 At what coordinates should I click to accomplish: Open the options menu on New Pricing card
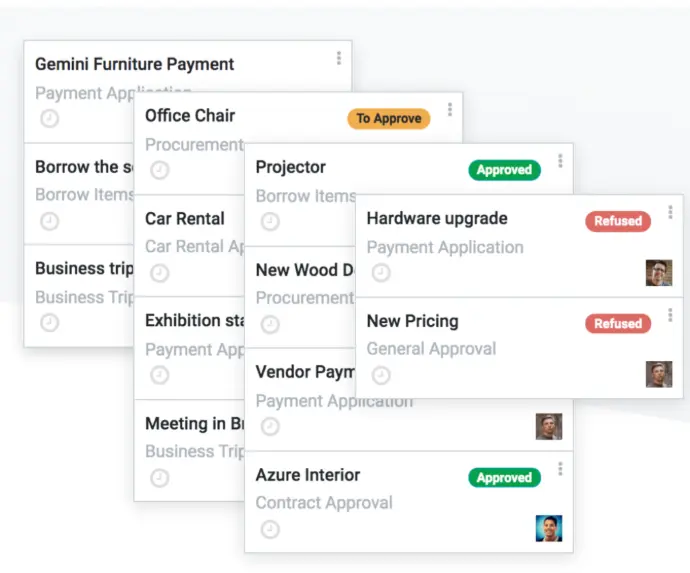[670, 315]
